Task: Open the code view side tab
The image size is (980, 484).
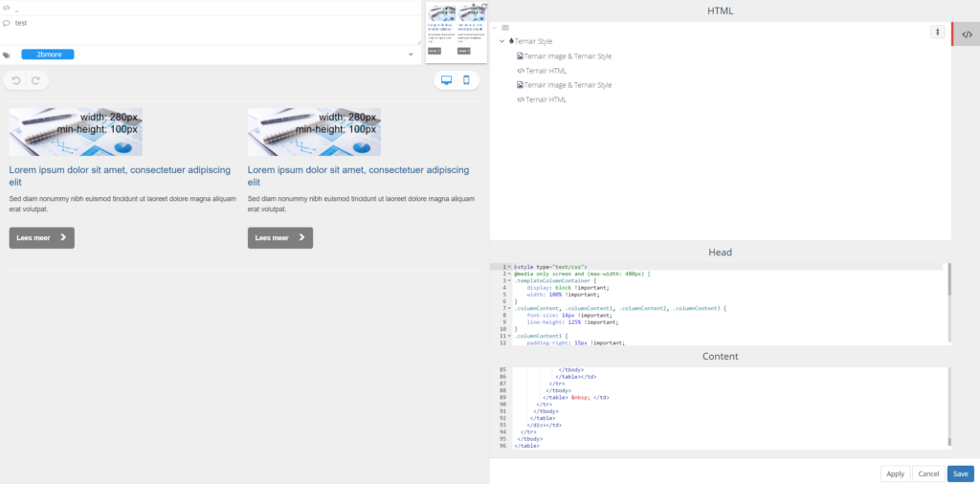Action: click(x=967, y=35)
